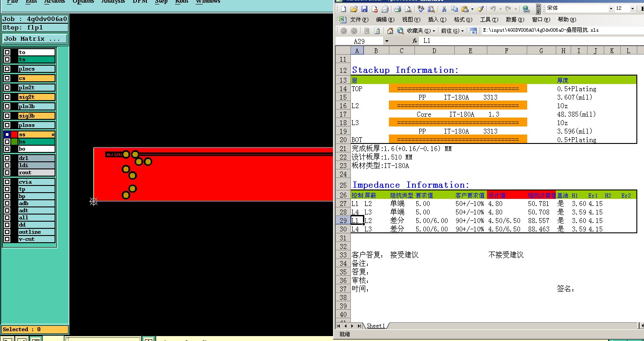The height and width of the screenshot is (341, 644).
Task: Expand toolbar options overflow chevron
Action: coord(538,9)
